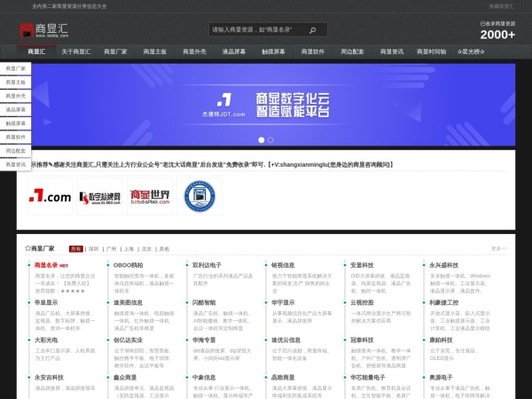Select the 其他 city filter tab

pyautogui.click(x=164, y=248)
